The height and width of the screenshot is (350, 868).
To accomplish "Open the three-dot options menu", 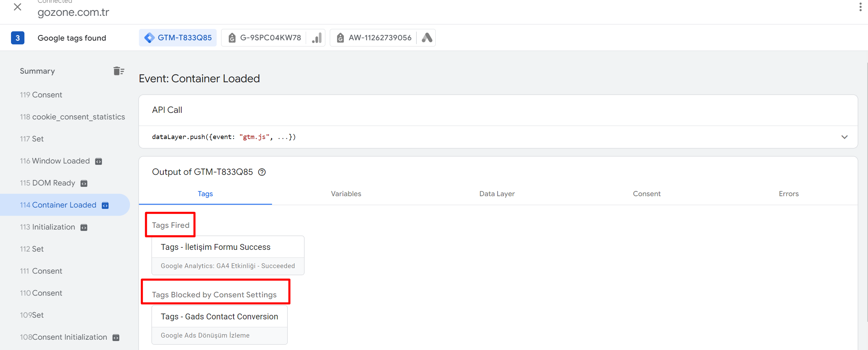I will [x=860, y=7].
